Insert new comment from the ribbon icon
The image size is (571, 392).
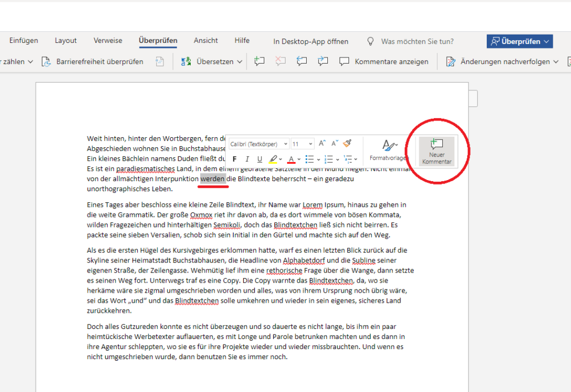tap(259, 61)
